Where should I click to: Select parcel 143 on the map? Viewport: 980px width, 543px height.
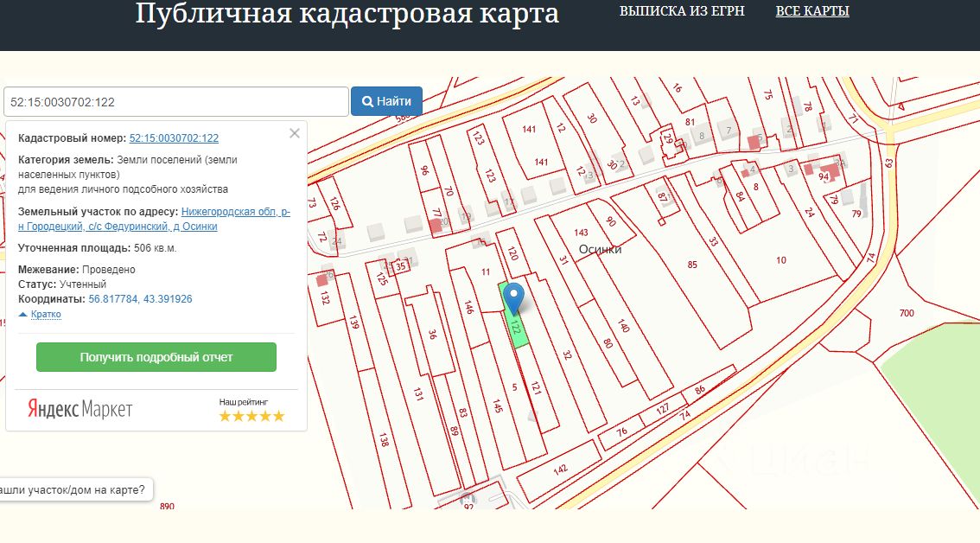coord(581,232)
